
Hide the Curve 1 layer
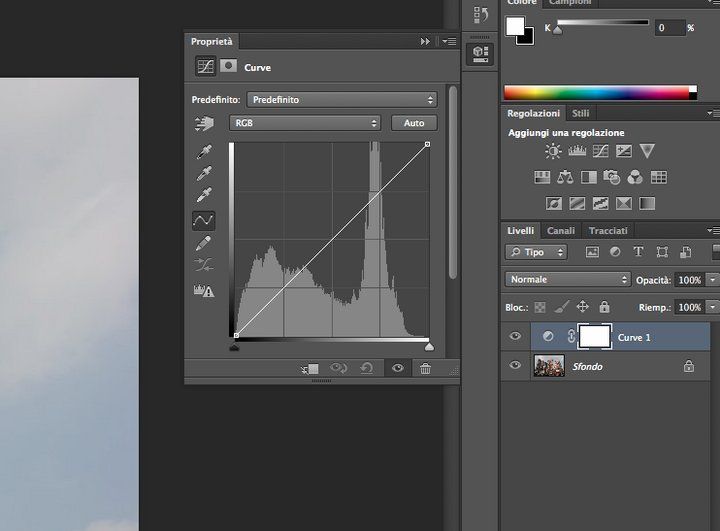coord(515,336)
